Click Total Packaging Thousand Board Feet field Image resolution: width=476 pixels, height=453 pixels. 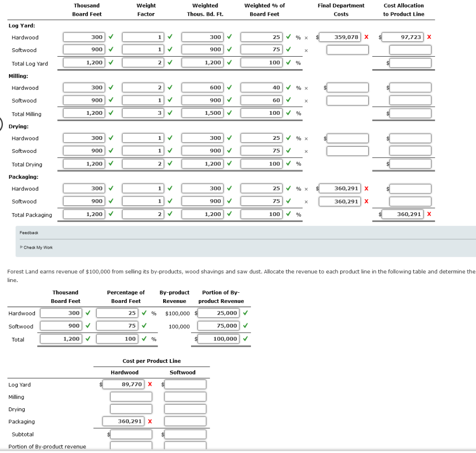(x=84, y=214)
